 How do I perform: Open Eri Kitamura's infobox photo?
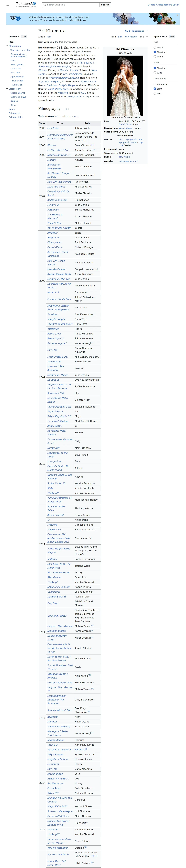click(125, 86)
